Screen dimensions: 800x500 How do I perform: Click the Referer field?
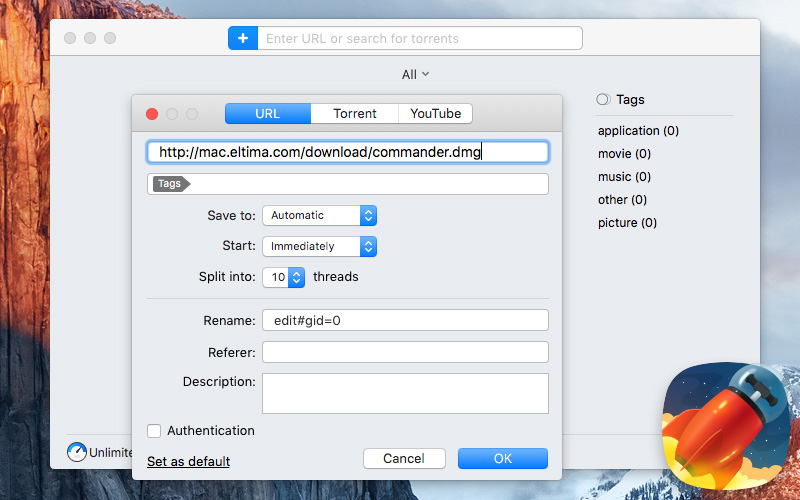[405, 352]
